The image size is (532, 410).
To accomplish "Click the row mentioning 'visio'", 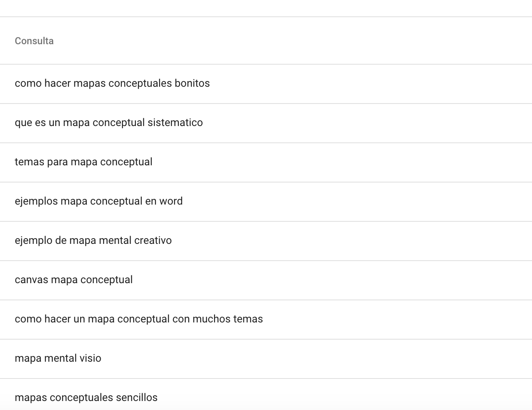I will pyautogui.click(x=266, y=359).
